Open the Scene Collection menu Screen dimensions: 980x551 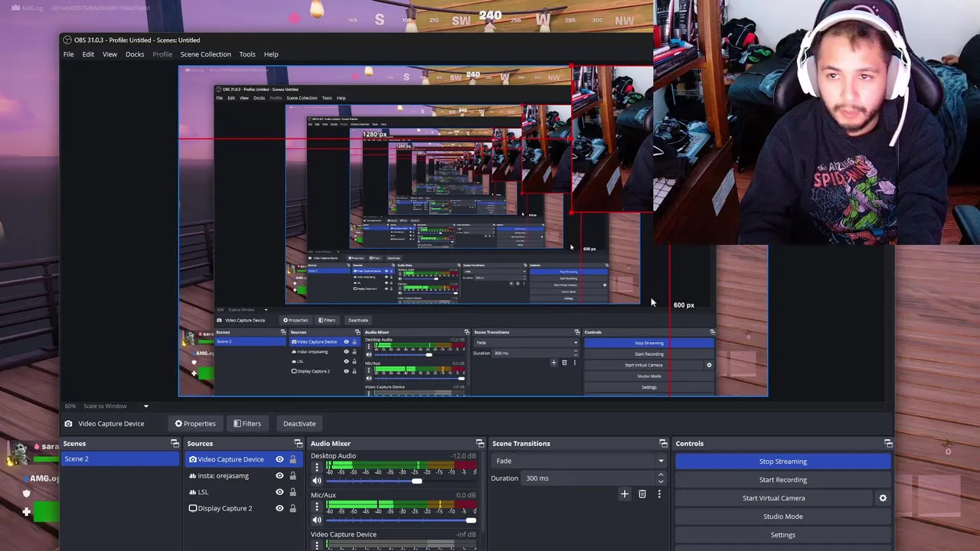pyautogui.click(x=205, y=54)
